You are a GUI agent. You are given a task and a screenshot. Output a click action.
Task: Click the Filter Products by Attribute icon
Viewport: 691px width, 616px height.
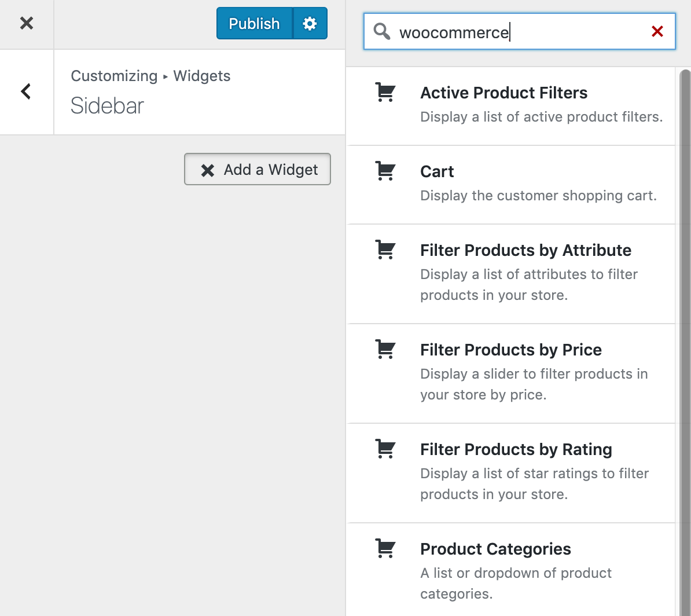(x=385, y=250)
